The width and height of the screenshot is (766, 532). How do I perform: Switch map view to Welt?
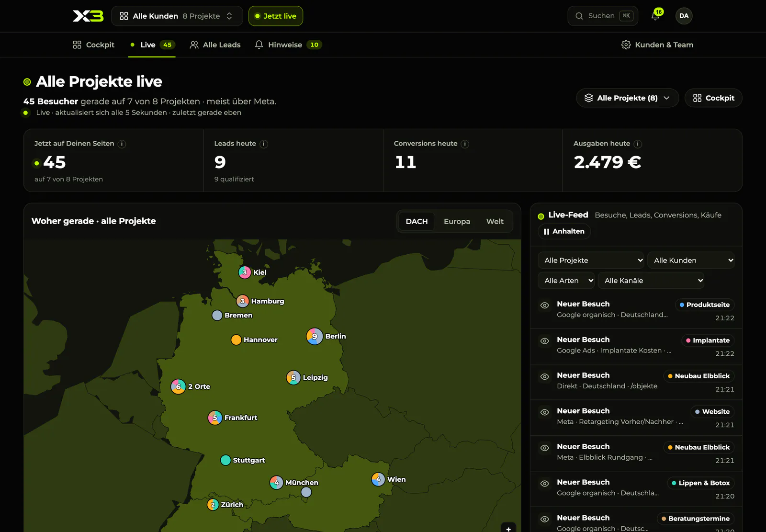coord(495,221)
